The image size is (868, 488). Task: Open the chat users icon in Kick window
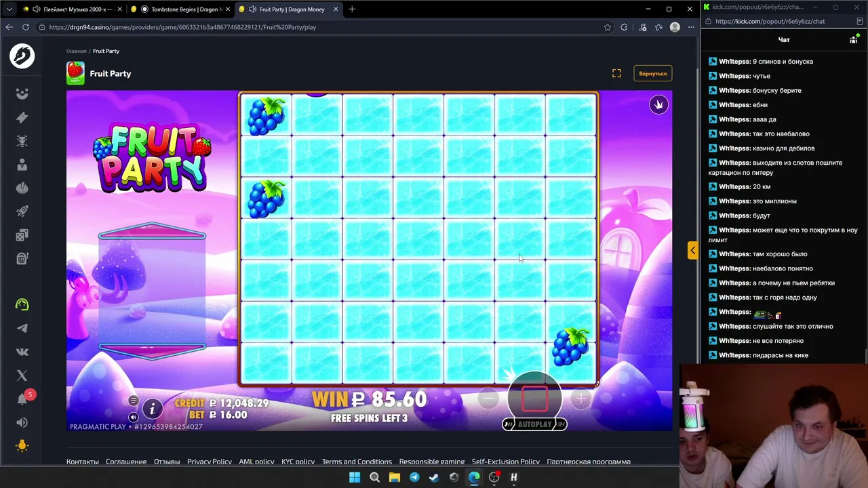854,40
